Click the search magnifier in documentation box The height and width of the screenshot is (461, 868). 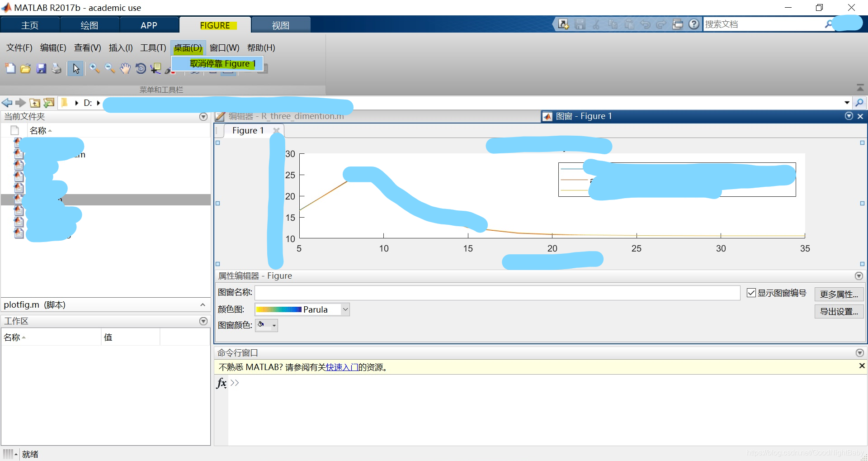pyautogui.click(x=828, y=24)
